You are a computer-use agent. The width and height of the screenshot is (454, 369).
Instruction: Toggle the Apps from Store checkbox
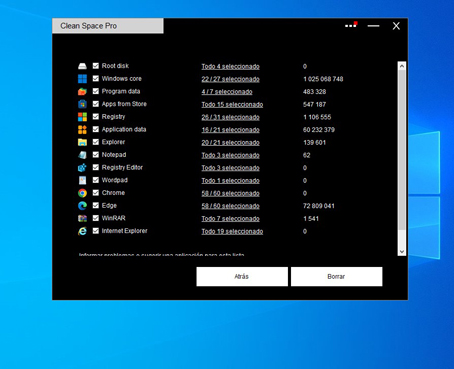[96, 104]
